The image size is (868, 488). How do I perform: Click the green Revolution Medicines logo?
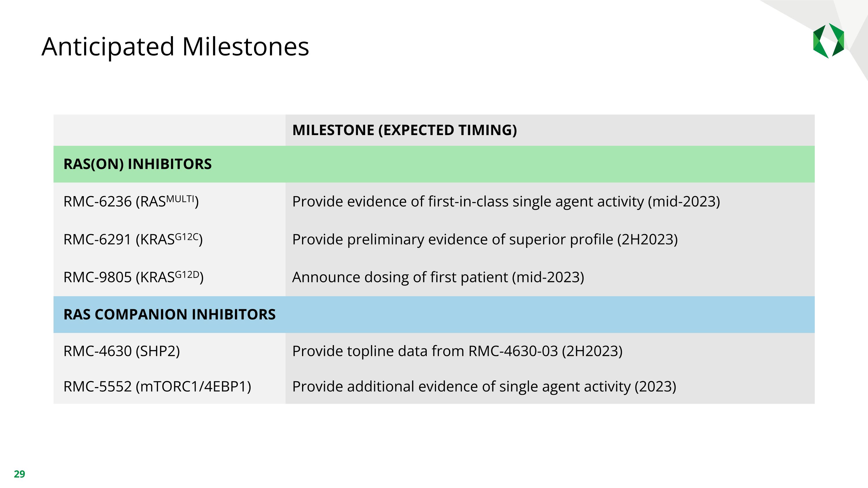(x=828, y=41)
